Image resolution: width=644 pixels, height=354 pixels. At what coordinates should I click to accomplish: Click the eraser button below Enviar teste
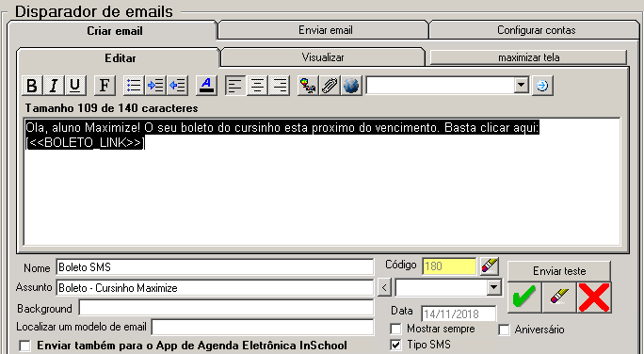(559, 298)
